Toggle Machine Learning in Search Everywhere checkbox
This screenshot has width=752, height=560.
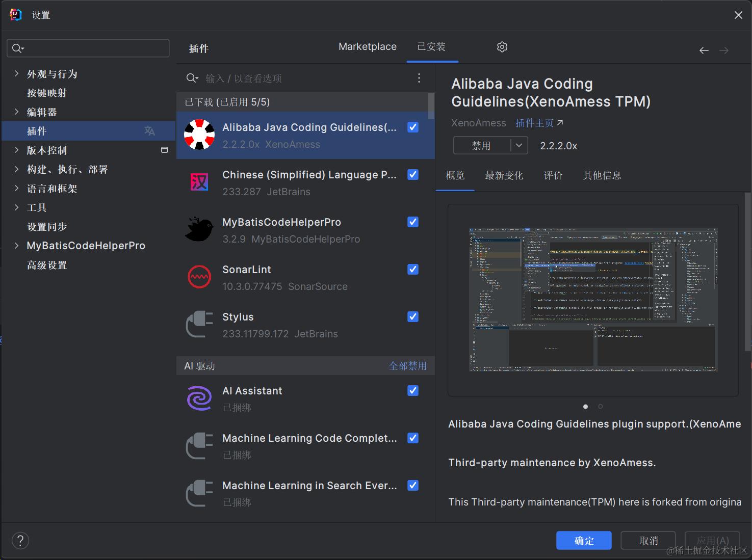pyautogui.click(x=413, y=486)
